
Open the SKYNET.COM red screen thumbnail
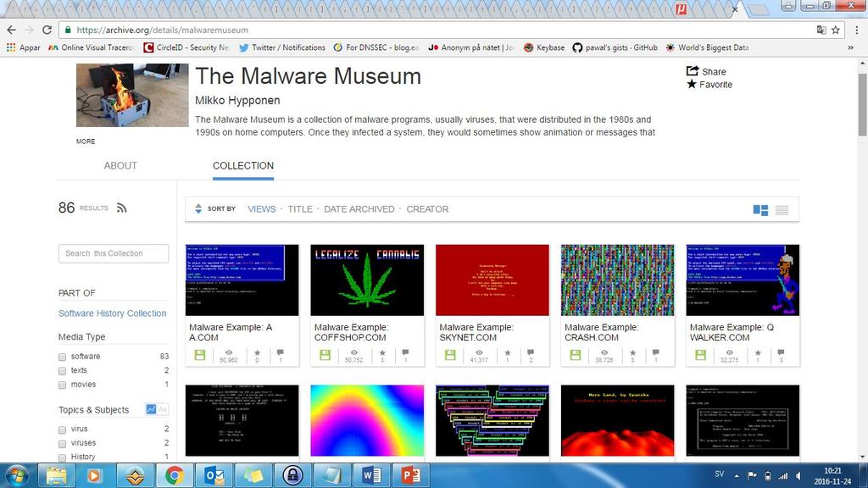point(492,280)
